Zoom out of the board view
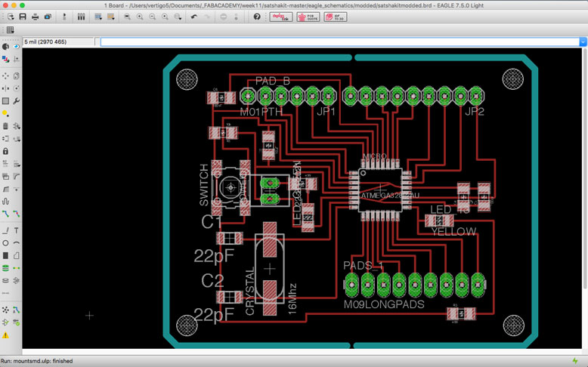Viewport: 588px width, 367px height. 152,17
